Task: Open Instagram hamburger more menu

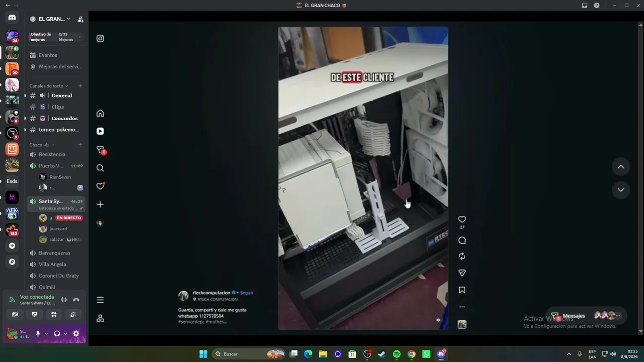Action: pos(100,300)
